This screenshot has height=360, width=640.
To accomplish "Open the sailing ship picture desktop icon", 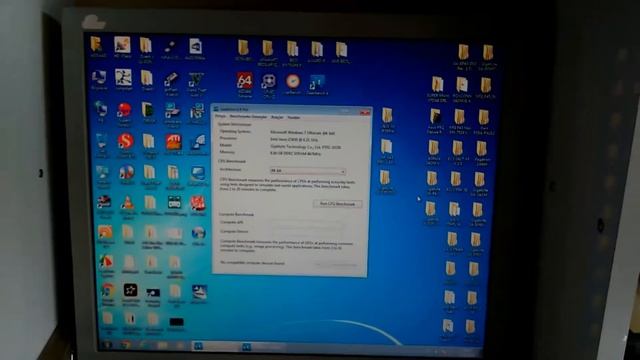I will click(199, 292).
